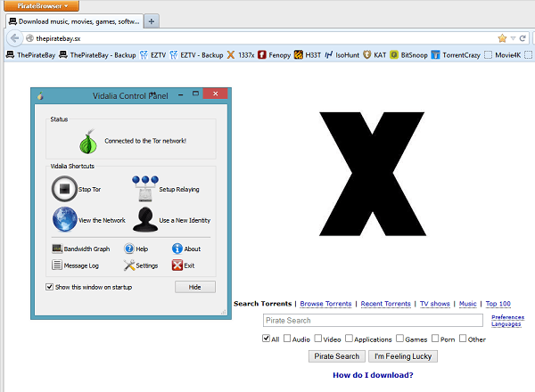Click the I'm Feeling Lucky button
The width and height of the screenshot is (535, 392).
tap(403, 356)
